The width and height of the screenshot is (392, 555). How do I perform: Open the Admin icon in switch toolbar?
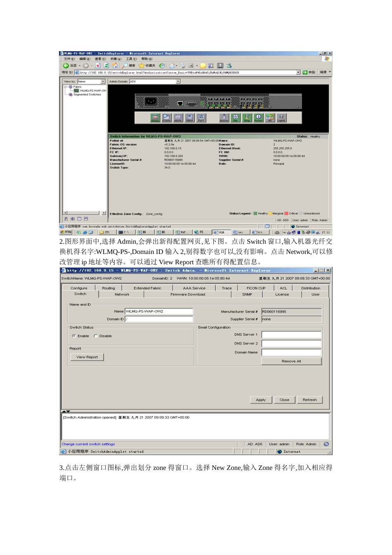[178, 118]
